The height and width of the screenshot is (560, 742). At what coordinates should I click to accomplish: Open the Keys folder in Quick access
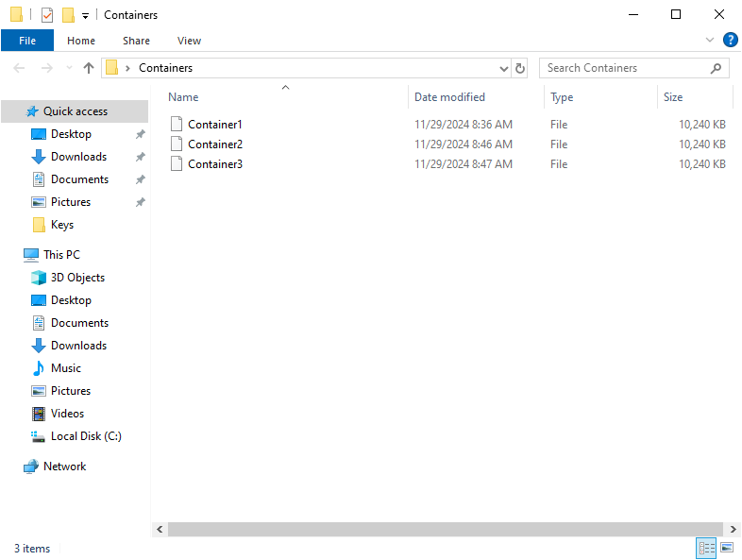click(62, 225)
